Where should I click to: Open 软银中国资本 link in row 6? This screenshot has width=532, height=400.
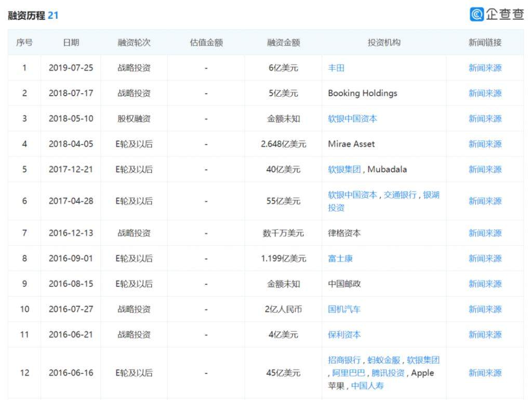pos(353,195)
